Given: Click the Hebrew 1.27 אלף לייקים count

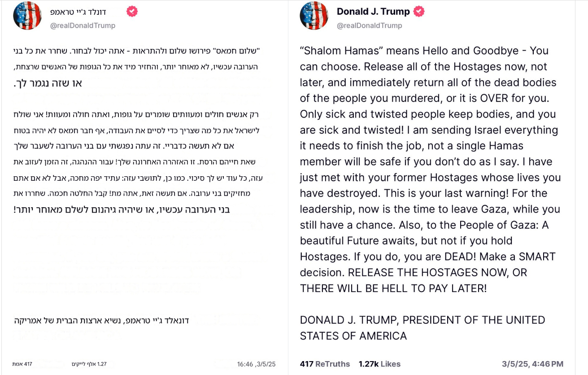Looking at the screenshot, I should [89, 364].
